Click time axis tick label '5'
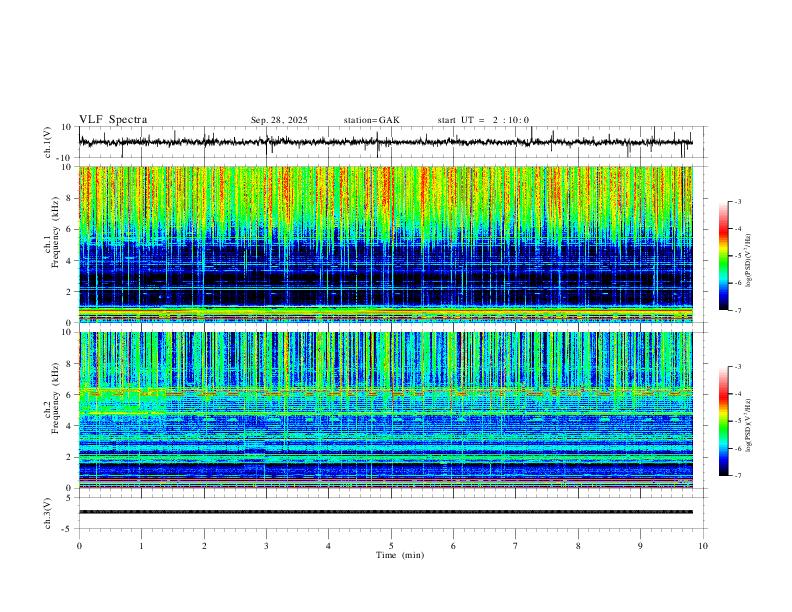The height and width of the screenshot is (612, 792). pos(391,546)
